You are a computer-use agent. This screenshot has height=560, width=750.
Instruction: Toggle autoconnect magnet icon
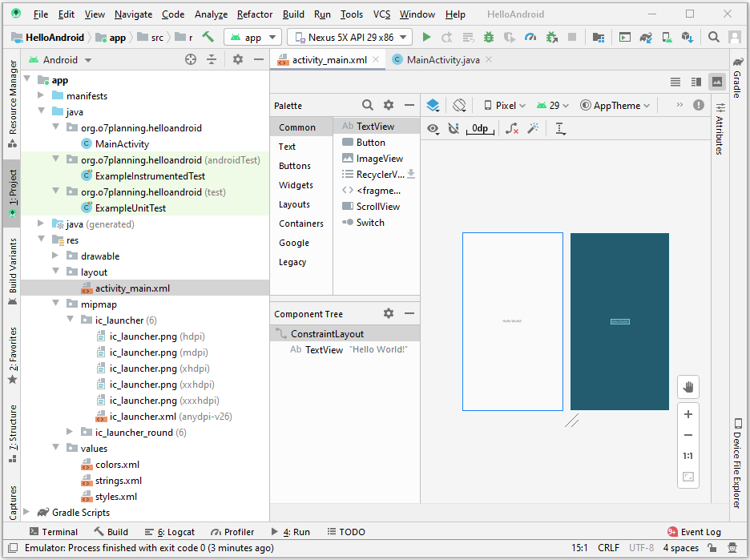click(454, 128)
